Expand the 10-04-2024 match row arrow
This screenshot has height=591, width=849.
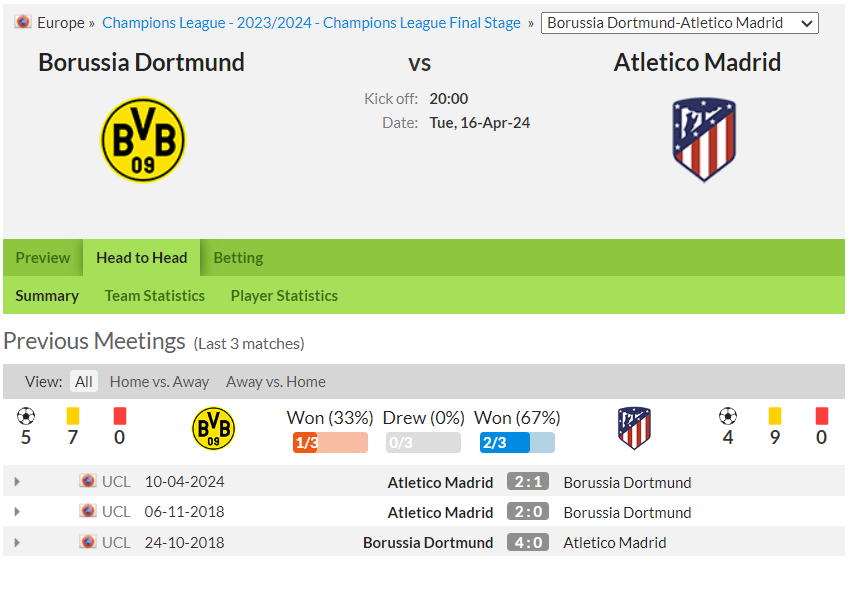pyautogui.click(x=17, y=482)
